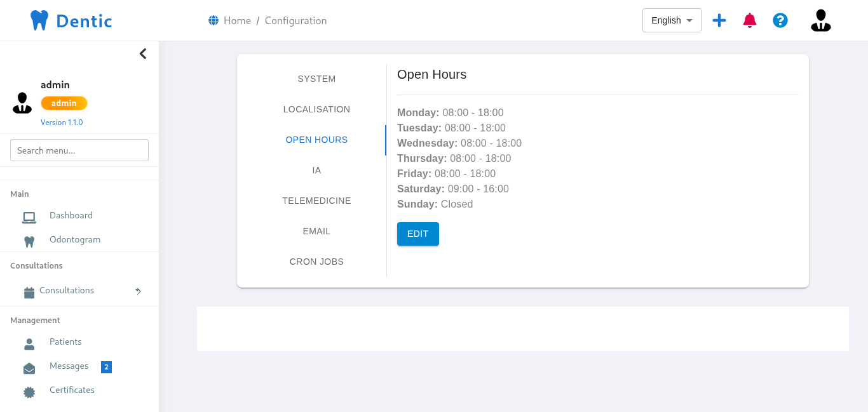Open the user avatar in top-right corner

pyautogui.click(x=820, y=20)
